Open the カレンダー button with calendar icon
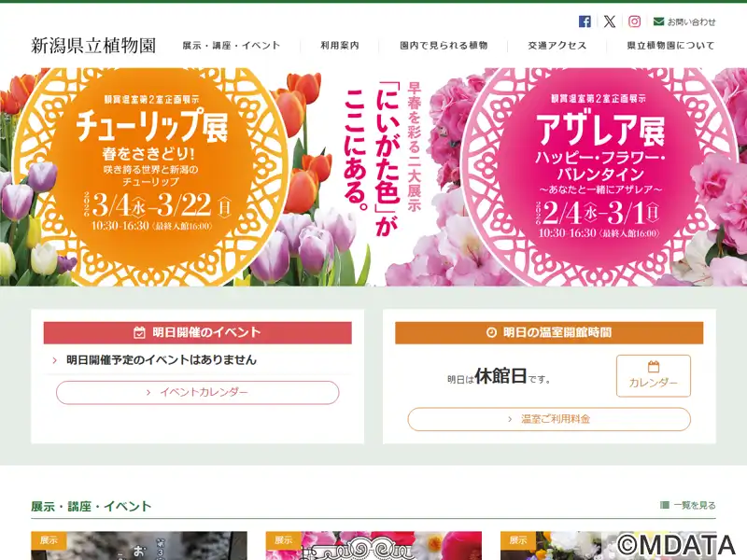747x560 pixels. pos(653,376)
